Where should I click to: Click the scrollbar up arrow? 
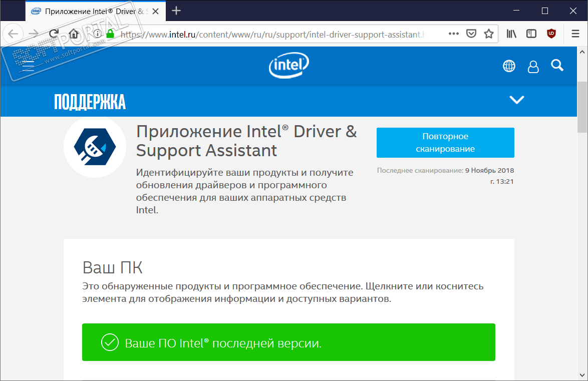point(582,52)
